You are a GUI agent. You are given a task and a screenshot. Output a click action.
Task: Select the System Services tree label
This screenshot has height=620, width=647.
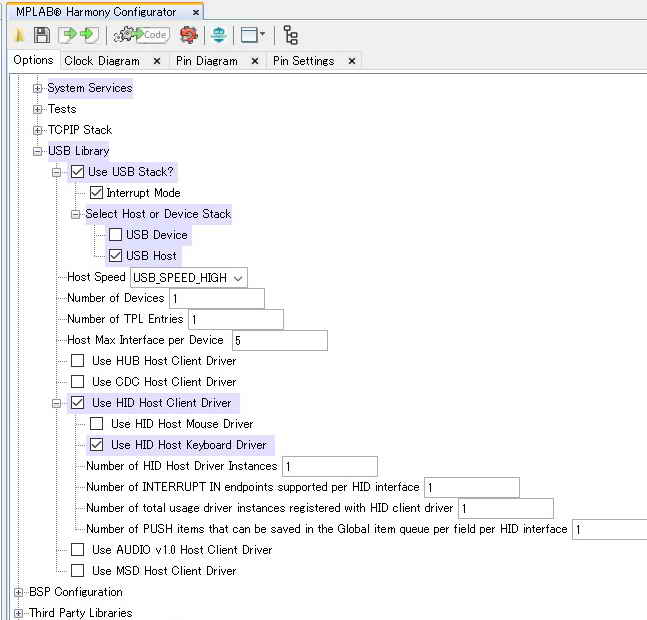[90, 88]
